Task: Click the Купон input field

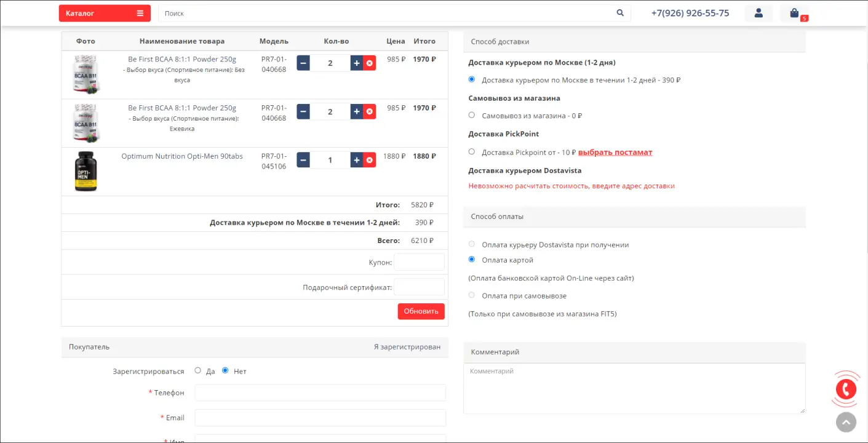Action: [419, 262]
